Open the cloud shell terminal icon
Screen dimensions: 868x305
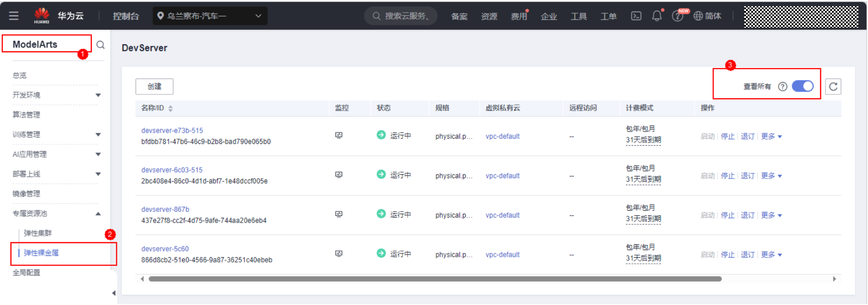coord(636,16)
